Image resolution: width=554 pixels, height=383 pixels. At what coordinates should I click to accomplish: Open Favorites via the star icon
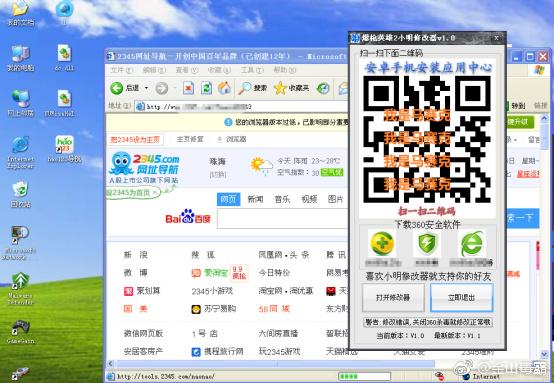coord(280,88)
